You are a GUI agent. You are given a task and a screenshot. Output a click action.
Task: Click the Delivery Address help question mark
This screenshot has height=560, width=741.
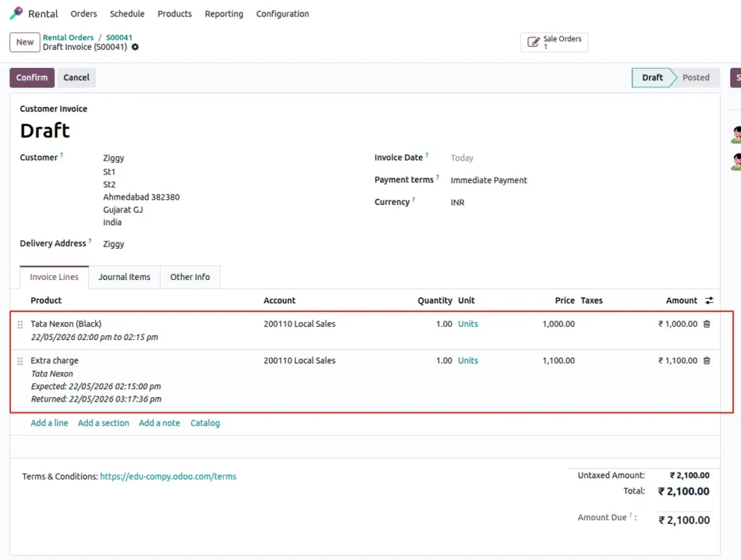(x=90, y=241)
